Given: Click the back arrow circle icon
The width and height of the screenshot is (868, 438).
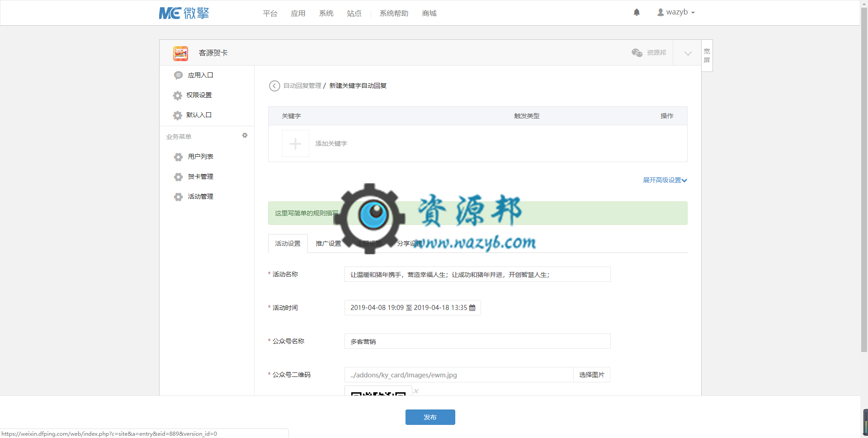Looking at the screenshot, I should [274, 86].
